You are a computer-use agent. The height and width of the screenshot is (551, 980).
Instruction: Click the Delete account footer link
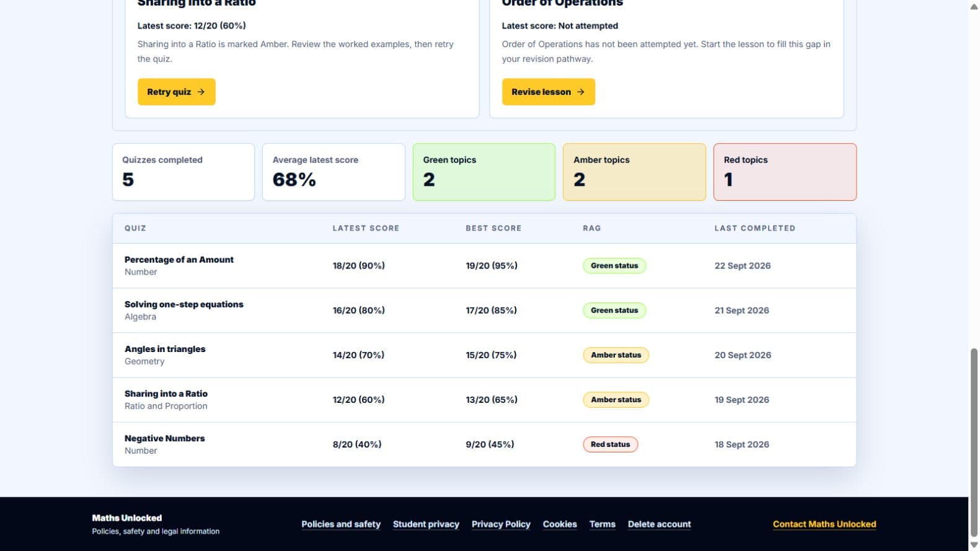click(x=660, y=524)
